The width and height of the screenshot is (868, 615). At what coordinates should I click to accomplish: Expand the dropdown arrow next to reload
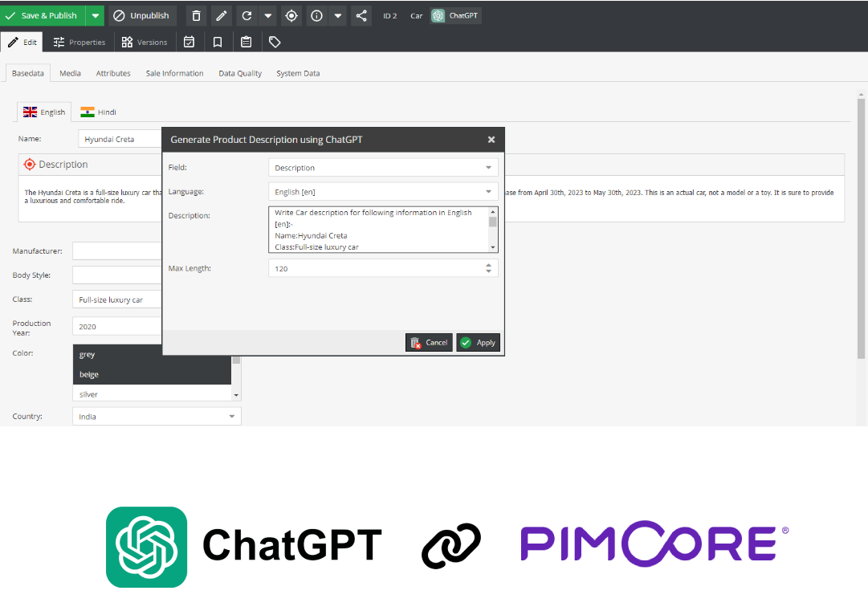[268, 15]
